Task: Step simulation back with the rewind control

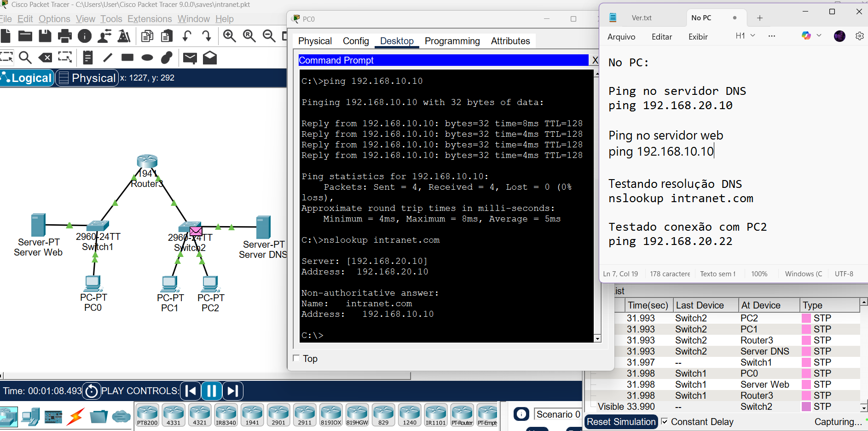Action: point(191,391)
